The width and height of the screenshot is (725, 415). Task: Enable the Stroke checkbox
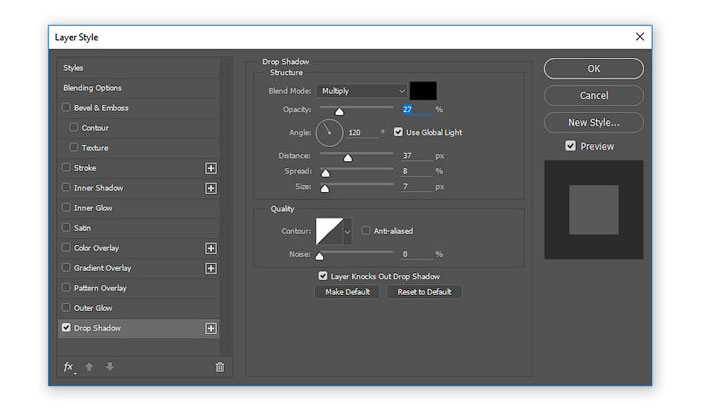coord(66,167)
